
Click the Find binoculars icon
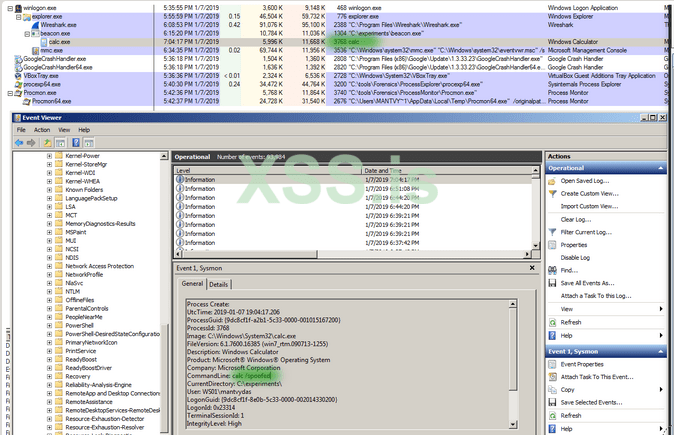tap(552, 270)
